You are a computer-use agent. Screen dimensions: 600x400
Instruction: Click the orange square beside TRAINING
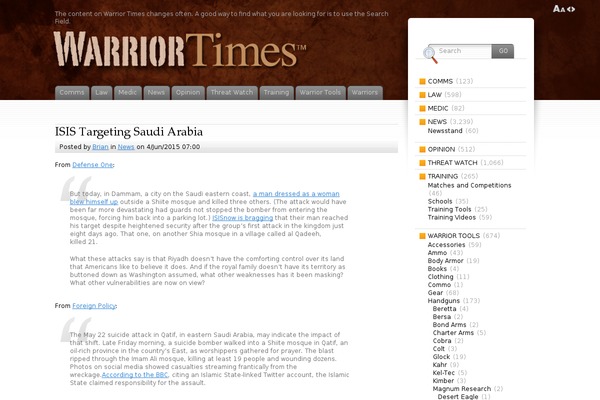tap(422, 176)
